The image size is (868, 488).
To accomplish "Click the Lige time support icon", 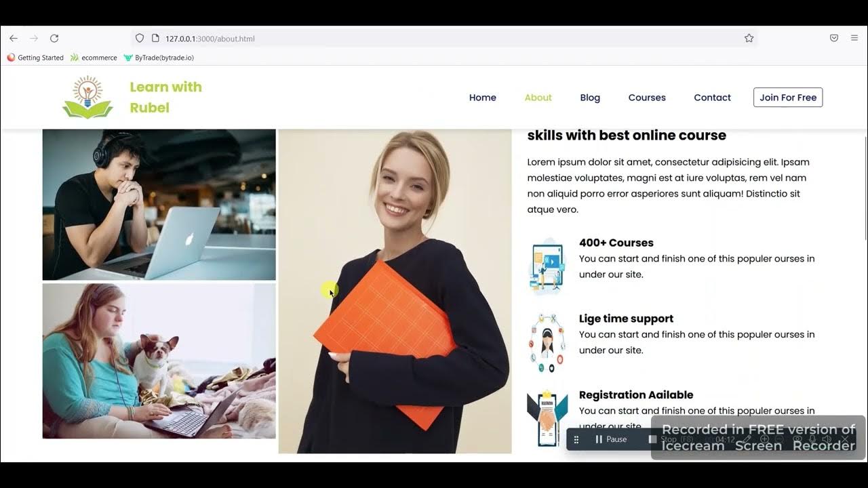I will [547, 342].
